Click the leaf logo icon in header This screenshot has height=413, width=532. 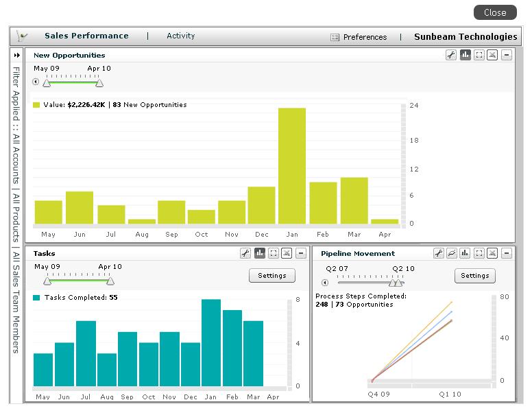tap(23, 36)
